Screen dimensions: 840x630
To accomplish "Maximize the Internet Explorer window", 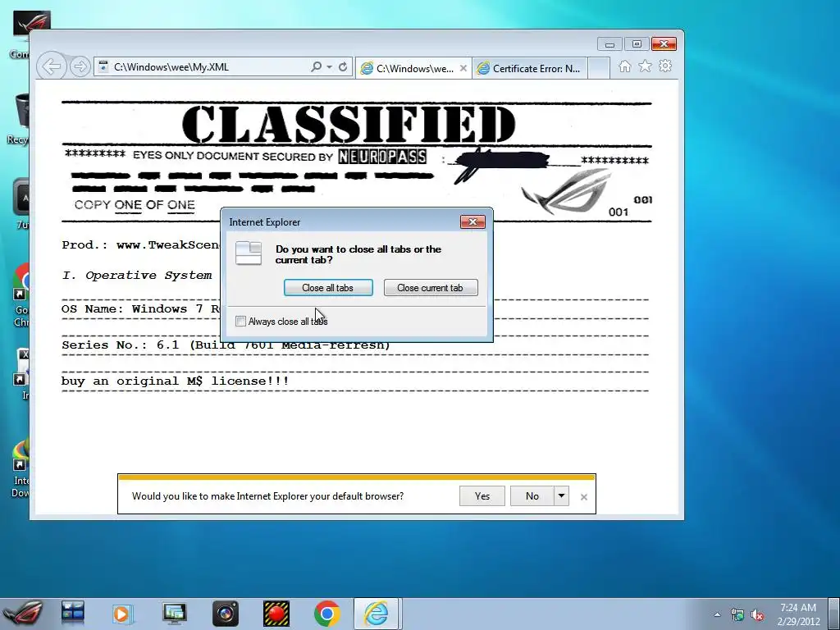I will (637, 44).
